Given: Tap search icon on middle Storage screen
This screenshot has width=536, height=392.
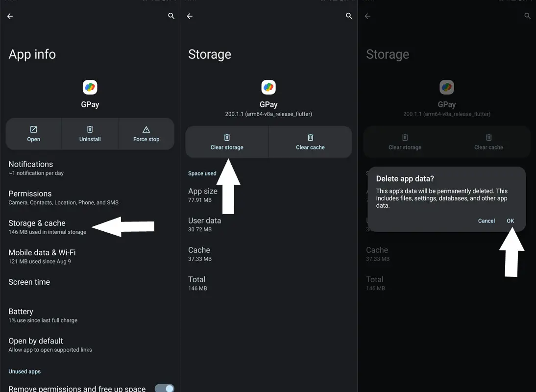Looking at the screenshot, I should point(349,16).
